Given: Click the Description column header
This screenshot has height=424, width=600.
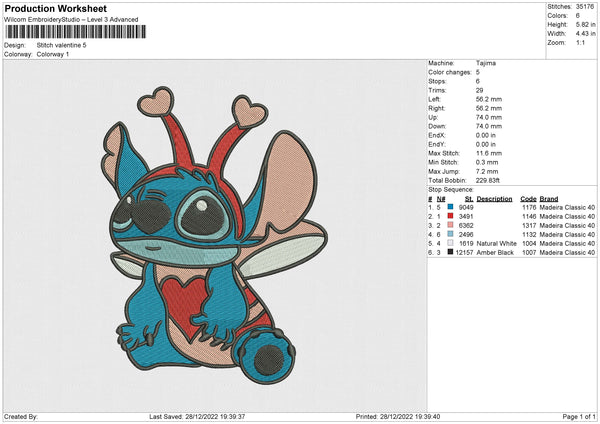Looking at the screenshot, I should click(494, 198).
